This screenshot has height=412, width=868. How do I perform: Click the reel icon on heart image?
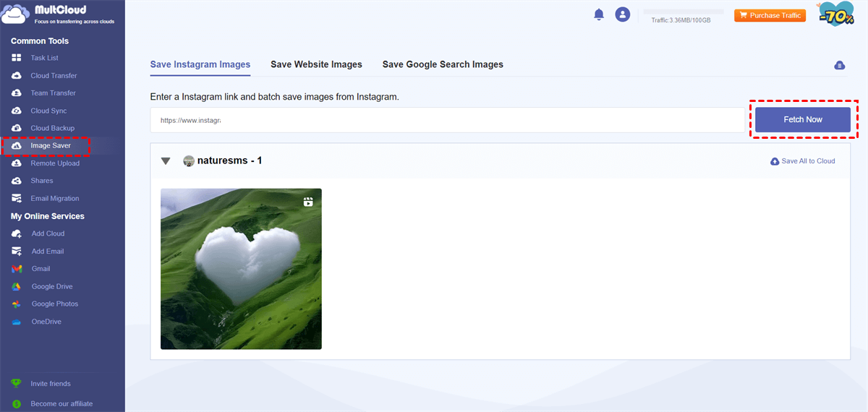pyautogui.click(x=308, y=202)
